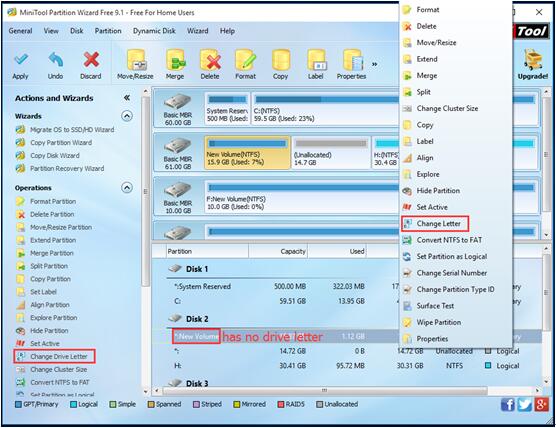Expand the toolbar overflow double arrow
The width and height of the screenshot is (556, 428).
(x=374, y=64)
